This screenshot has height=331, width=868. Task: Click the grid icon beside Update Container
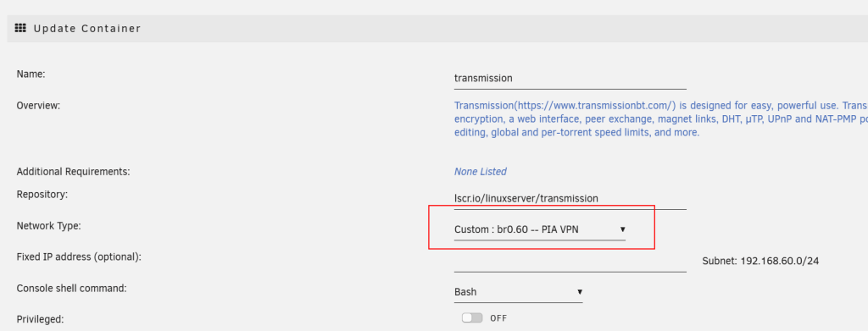(x=20, y=28)
